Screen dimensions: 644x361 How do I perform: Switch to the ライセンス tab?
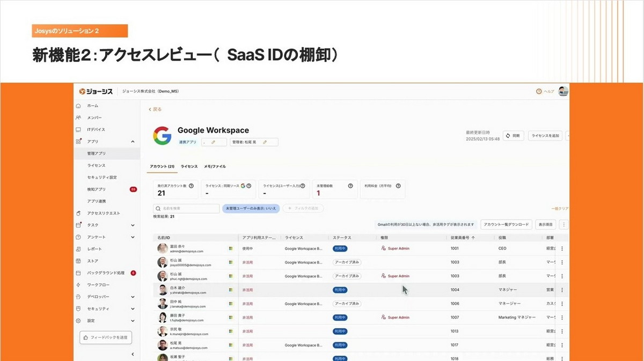pos(189,167)
